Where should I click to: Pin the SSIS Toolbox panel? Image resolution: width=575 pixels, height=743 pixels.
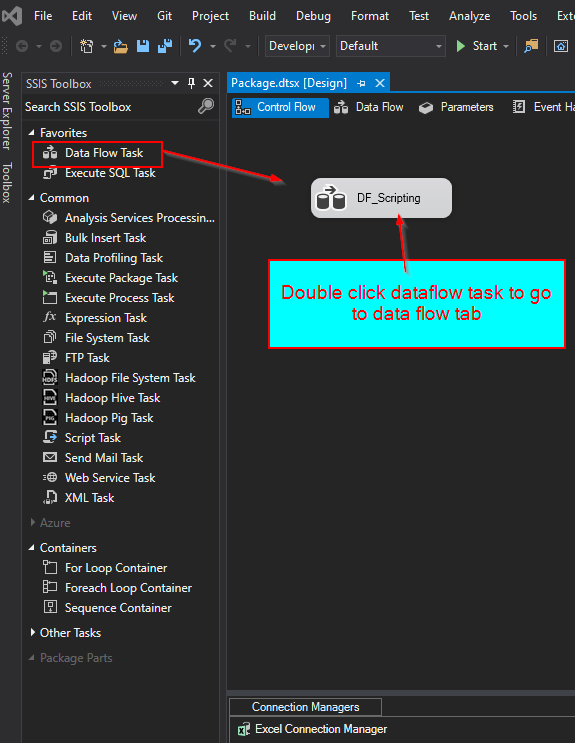pos(192,83)
